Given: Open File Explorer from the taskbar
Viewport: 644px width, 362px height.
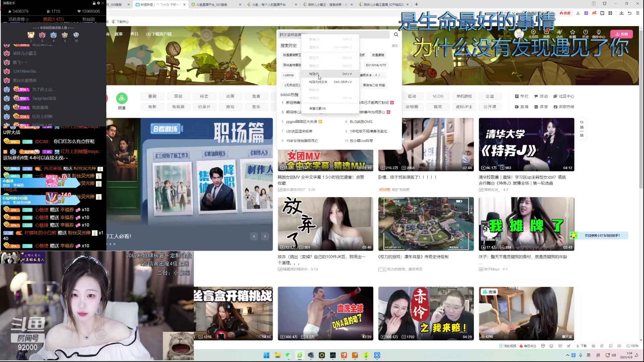Looking at the screenshot, I should click(x=277, y=355).
